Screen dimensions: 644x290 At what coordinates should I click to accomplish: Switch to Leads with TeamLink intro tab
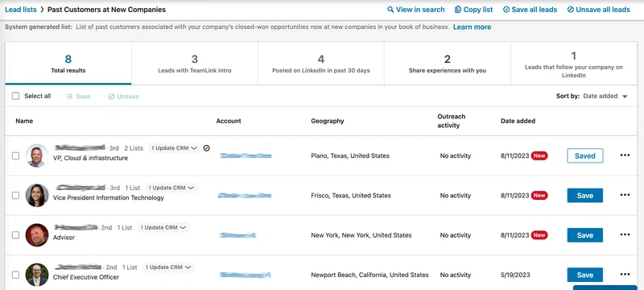[195, 64]
